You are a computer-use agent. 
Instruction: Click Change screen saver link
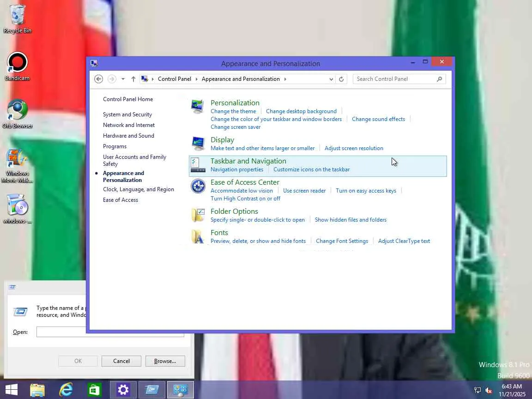(236, 127)
